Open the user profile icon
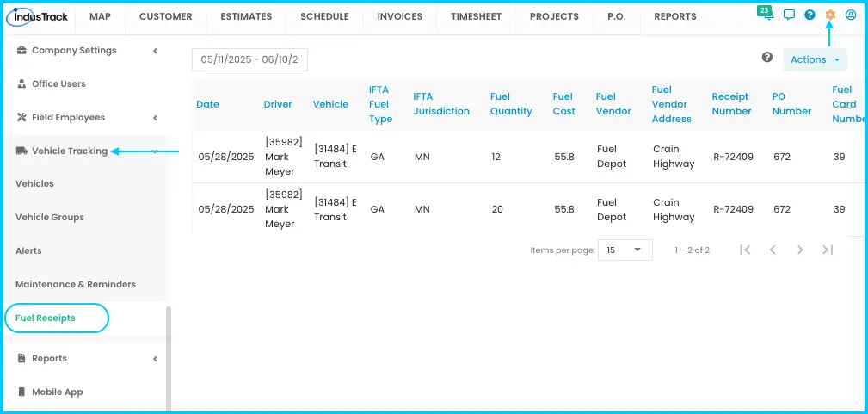The width and height of the screenshot is (868, 414). 851,15
